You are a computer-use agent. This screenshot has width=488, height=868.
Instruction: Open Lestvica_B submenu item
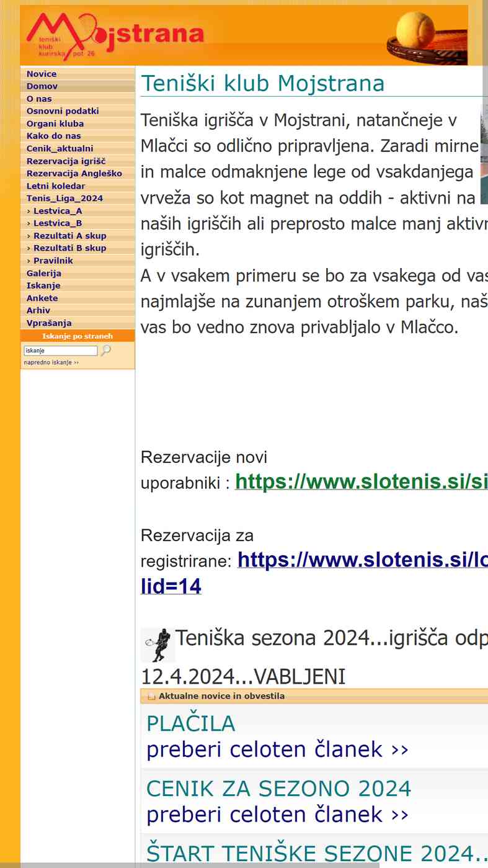coord(78,223)
